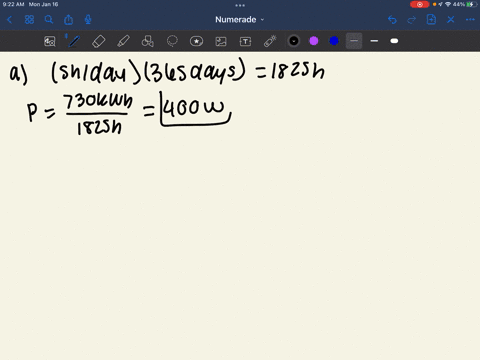Select the medium stroke width
Viewport: 480px width, 360px height.
click(x=374, y=41)
